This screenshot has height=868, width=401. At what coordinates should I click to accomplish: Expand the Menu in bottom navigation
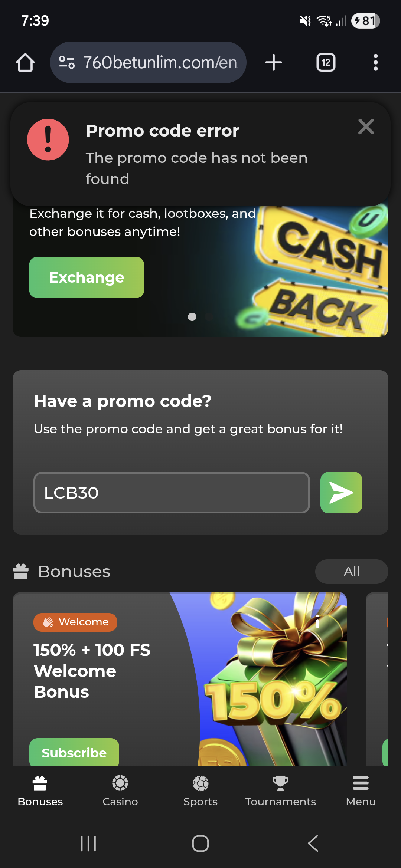[x=361, y=791]
